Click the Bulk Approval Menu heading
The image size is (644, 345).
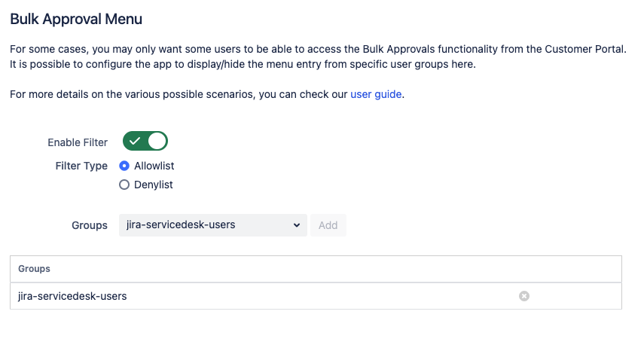76,19
